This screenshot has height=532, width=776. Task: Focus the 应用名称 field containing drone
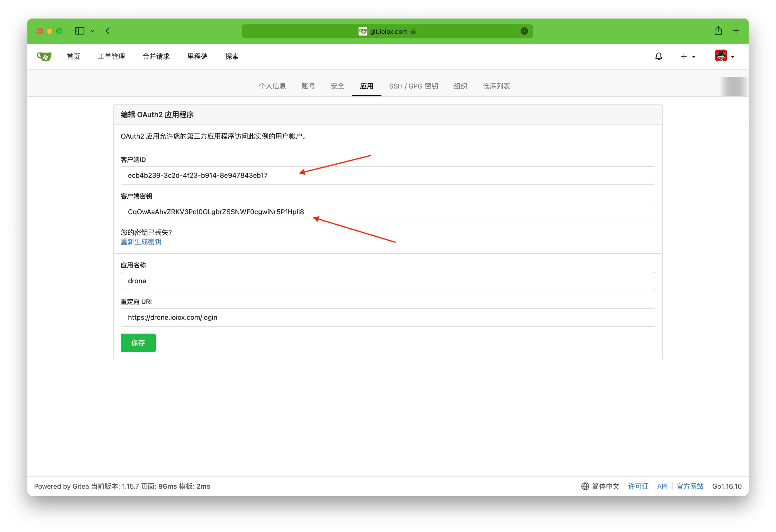(x=387, y=281)
